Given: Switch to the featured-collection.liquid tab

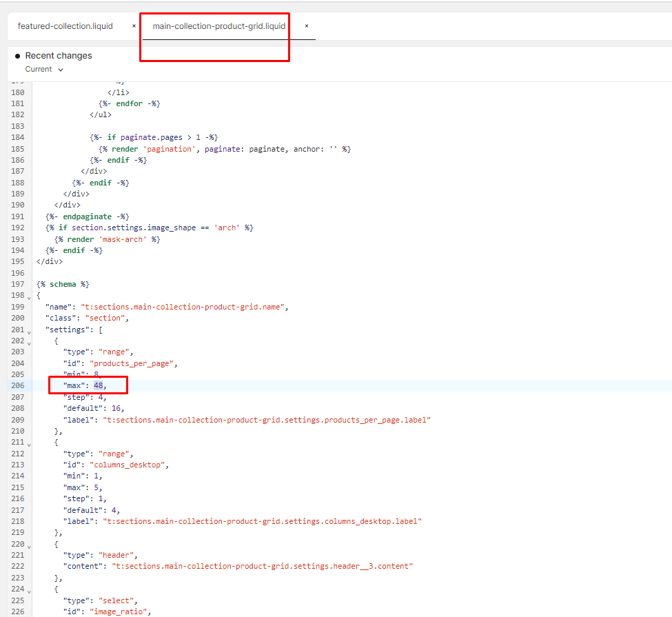Looking at the screenshot, I should (65, 26).
